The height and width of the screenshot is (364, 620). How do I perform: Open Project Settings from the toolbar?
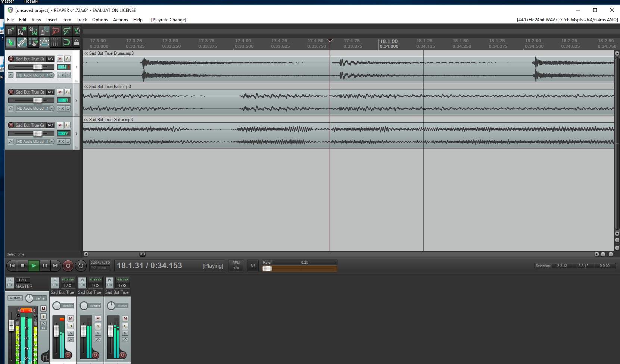tap(44, 31)
